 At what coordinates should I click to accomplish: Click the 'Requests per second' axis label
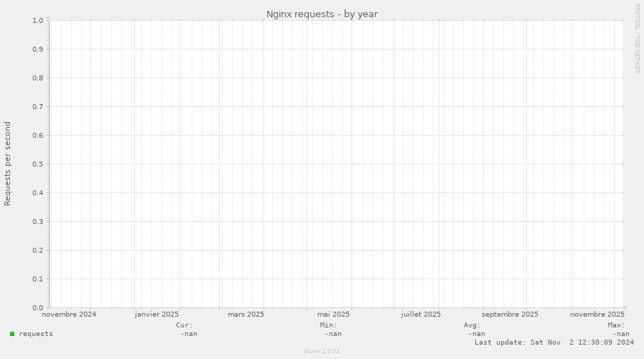coord(7,164)
